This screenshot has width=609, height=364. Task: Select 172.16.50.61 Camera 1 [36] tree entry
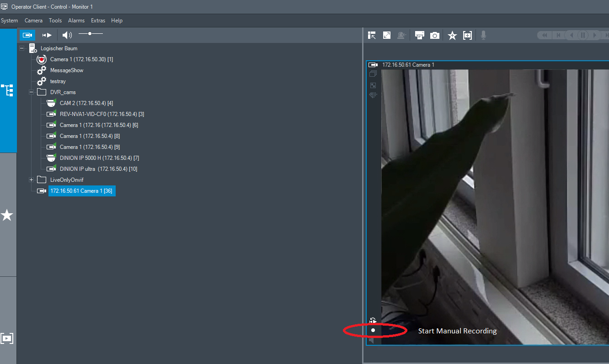[x=82, y=191]
